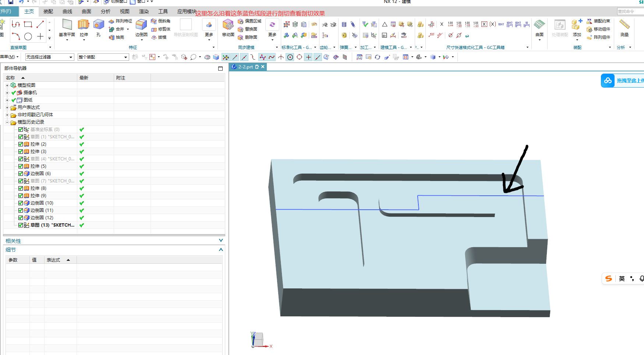Open Assembly Constraints (装配约束)

coord(599,21)
